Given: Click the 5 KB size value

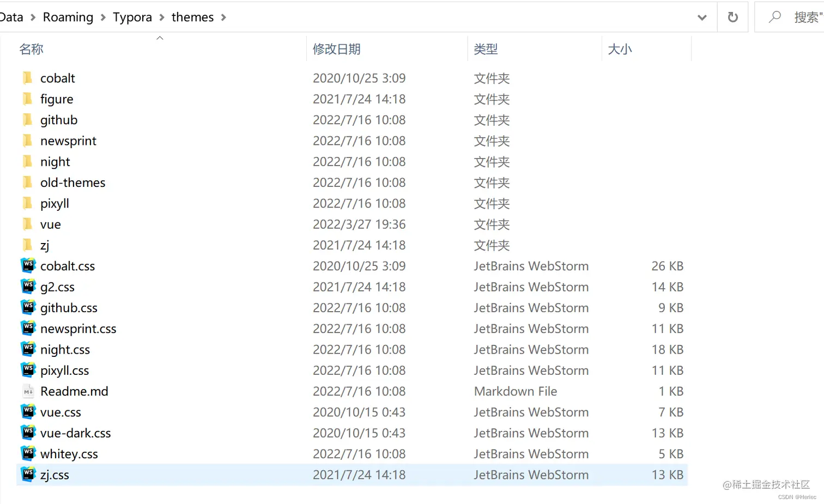Looking at the screenshot, I should (671, 454).
